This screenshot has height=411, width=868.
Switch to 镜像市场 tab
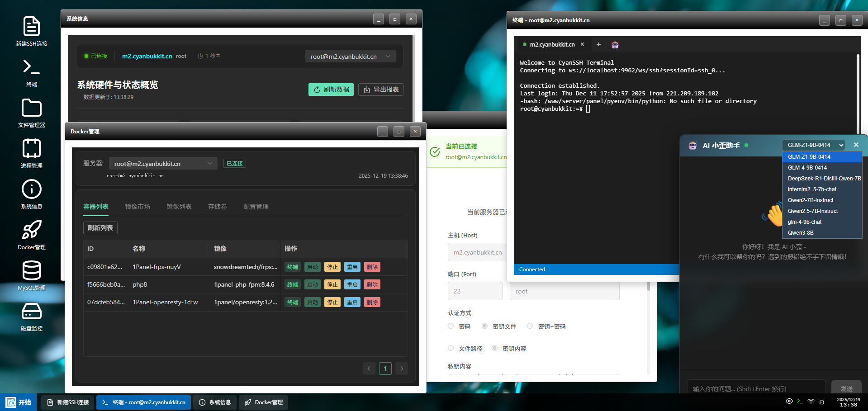coord(138,207)
